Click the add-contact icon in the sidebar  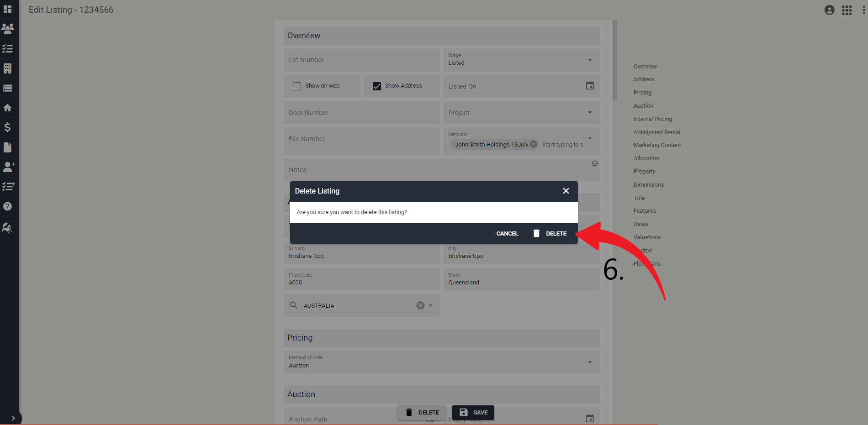pyautogui.click(x=9, y=167)
